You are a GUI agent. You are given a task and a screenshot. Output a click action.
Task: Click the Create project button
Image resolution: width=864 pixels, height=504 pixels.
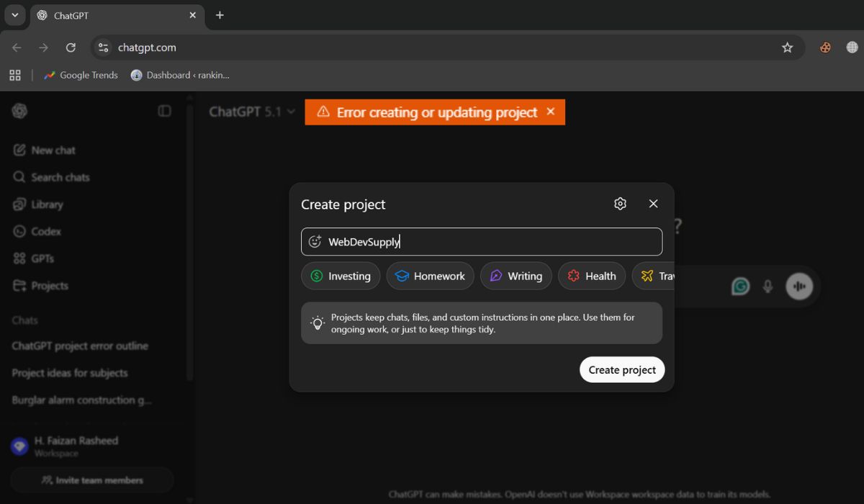coord(621,369)
